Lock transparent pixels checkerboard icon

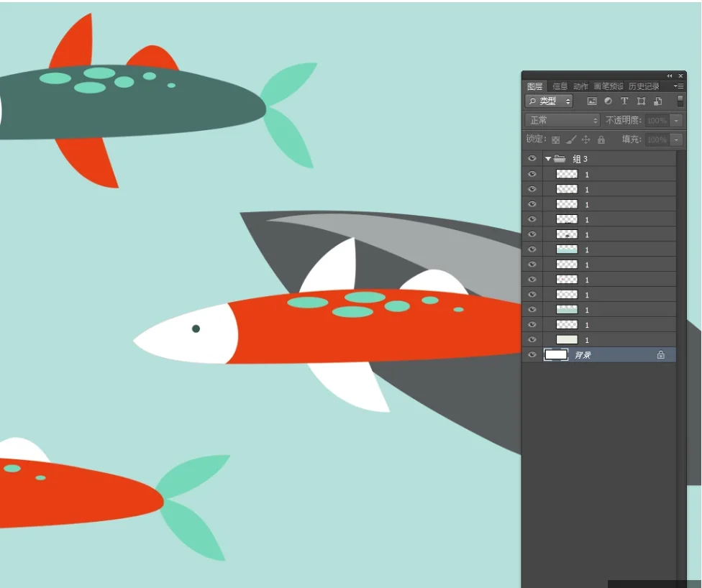click(555, 140)
